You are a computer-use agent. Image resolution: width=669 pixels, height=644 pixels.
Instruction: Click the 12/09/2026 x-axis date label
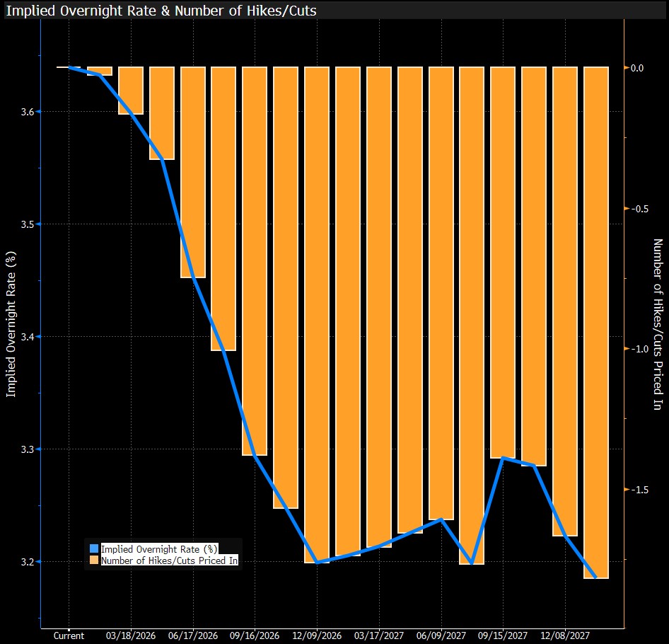click(317, 636)
